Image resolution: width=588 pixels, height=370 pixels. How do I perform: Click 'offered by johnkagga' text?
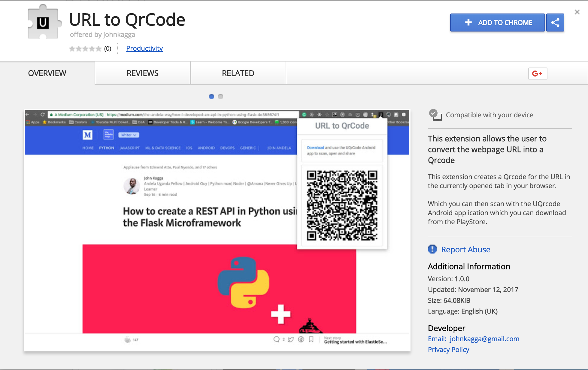coord(102,35)
